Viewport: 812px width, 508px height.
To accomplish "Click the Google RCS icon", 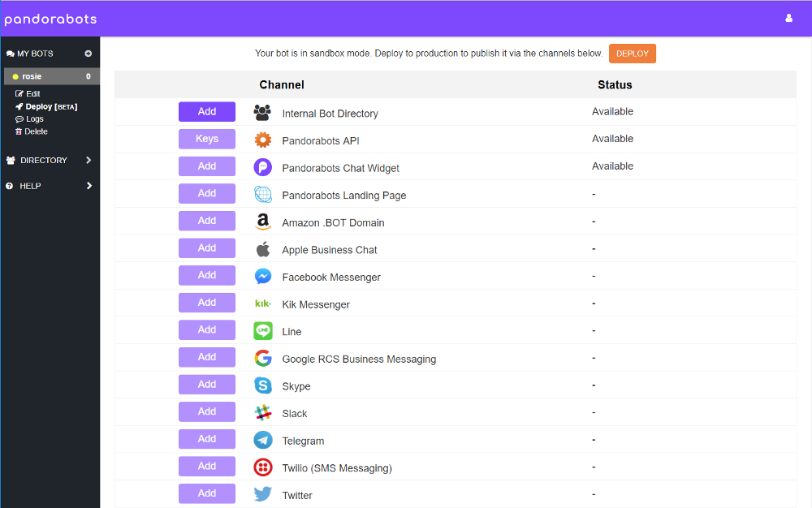I will pos(263,358).
